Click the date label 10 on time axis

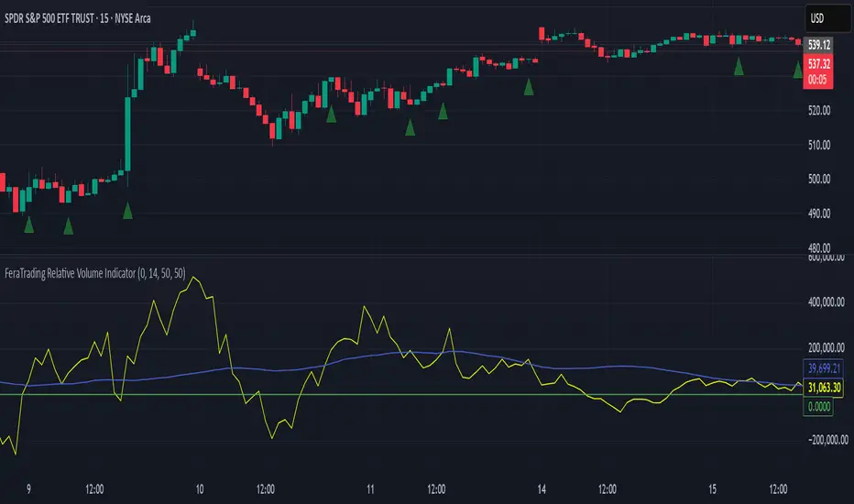pyautogui.click(x=200, y=489)
